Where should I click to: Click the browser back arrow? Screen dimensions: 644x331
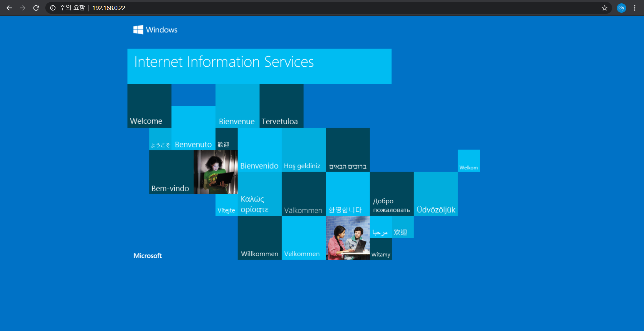(9, 8)
